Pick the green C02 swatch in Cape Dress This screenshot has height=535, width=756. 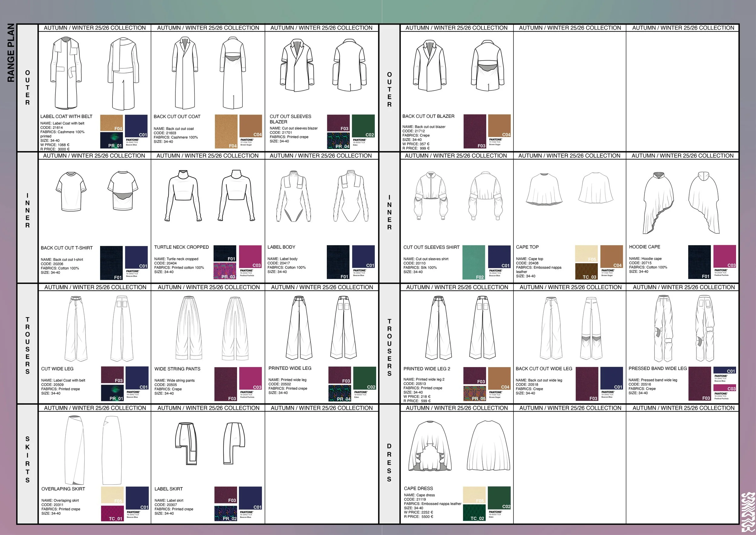click(x=499, y=498)
